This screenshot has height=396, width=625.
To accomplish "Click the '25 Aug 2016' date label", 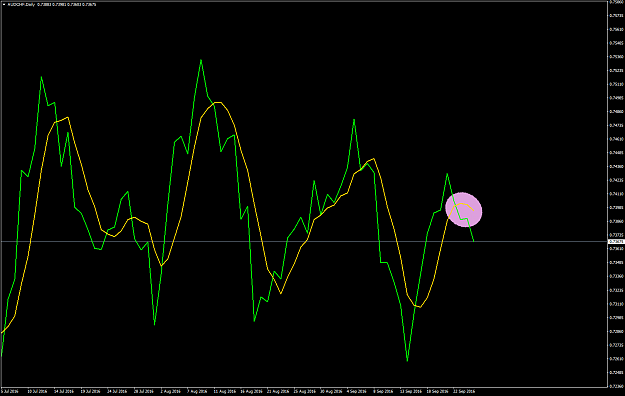I will point(304,392).
